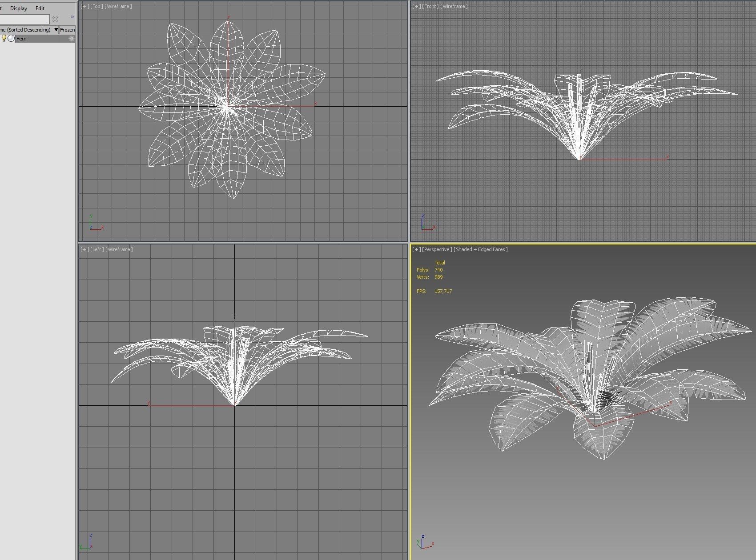Click the sphere object icon beside Fern

click(12, 39)
